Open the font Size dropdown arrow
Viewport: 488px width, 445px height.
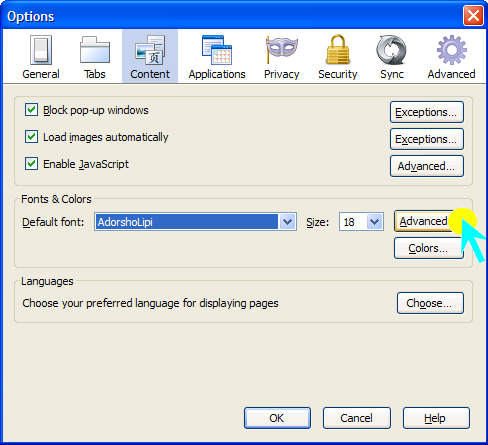pos(375,222)
